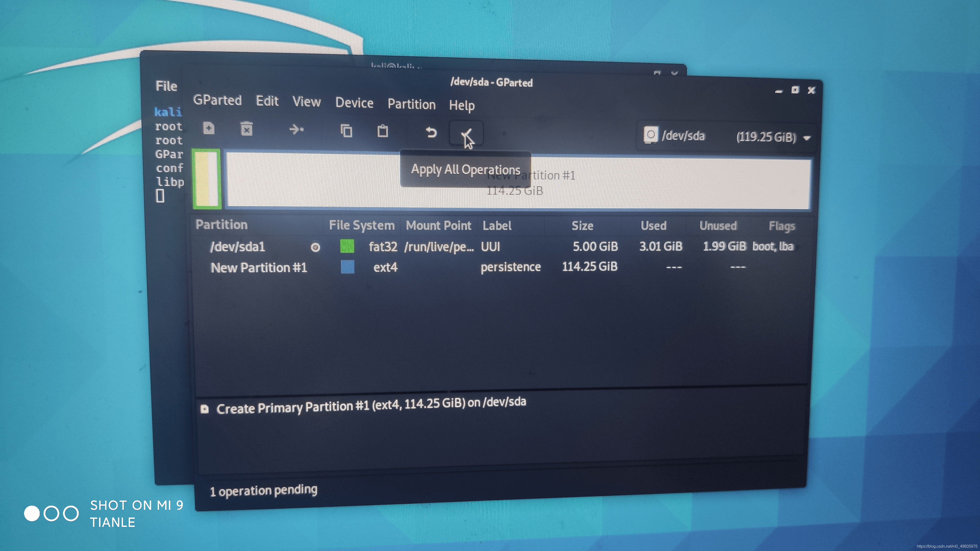The image size is (980, 551).
Task: Click the Copy partition toolbar icon
Action: 346,131
